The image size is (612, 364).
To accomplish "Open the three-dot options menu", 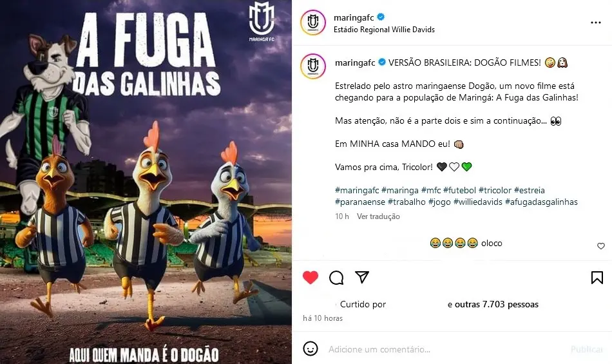I will pyautogui.click(x=596, y=23).
